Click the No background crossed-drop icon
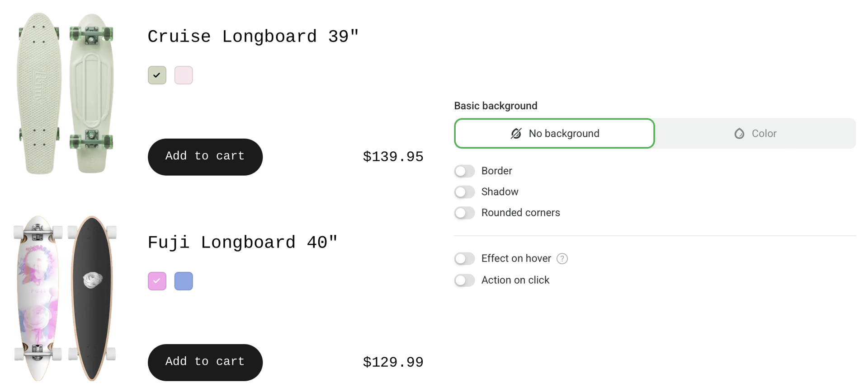Viewport: 868px width, 392px height. pos(516,134)
